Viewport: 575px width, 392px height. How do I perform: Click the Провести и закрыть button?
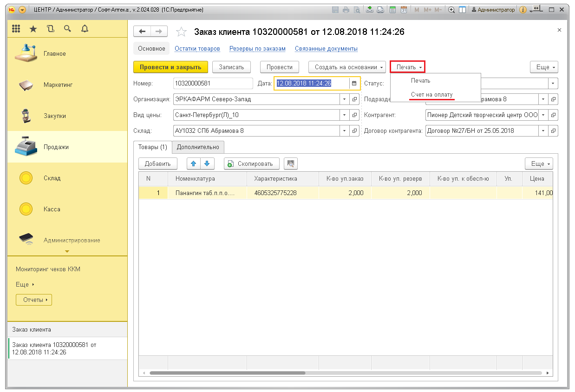point(170,67)
